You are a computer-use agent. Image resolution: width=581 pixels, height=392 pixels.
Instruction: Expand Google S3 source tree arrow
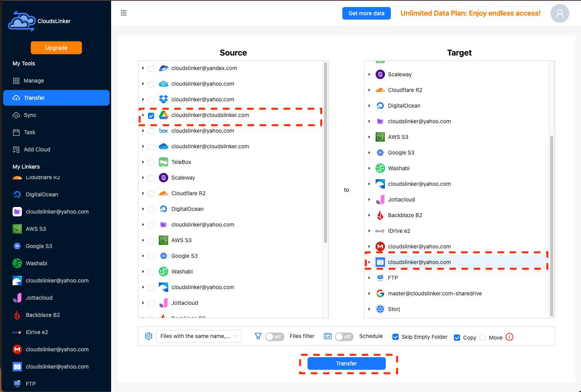pos(143,256)
